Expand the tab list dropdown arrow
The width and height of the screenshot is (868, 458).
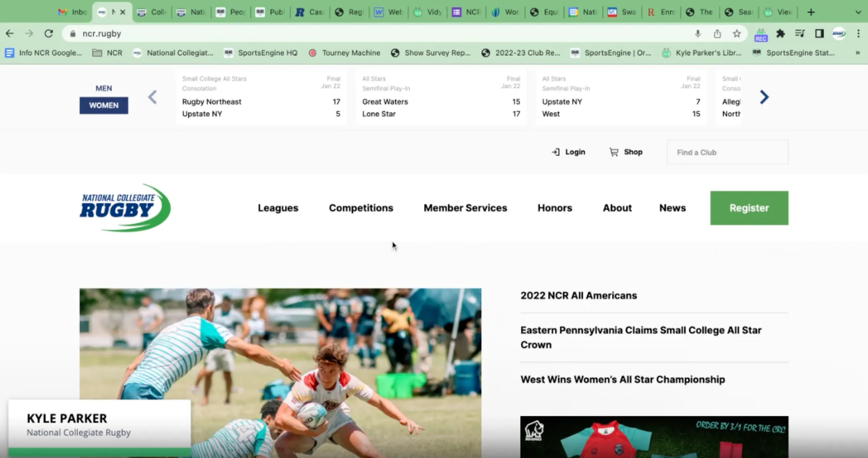click(x=858, y=12)
